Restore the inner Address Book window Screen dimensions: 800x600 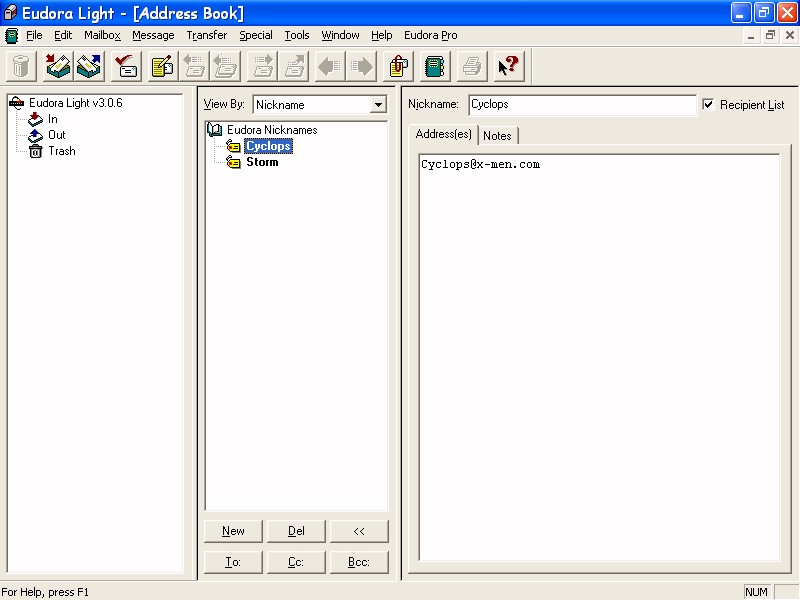coord(770,35)
